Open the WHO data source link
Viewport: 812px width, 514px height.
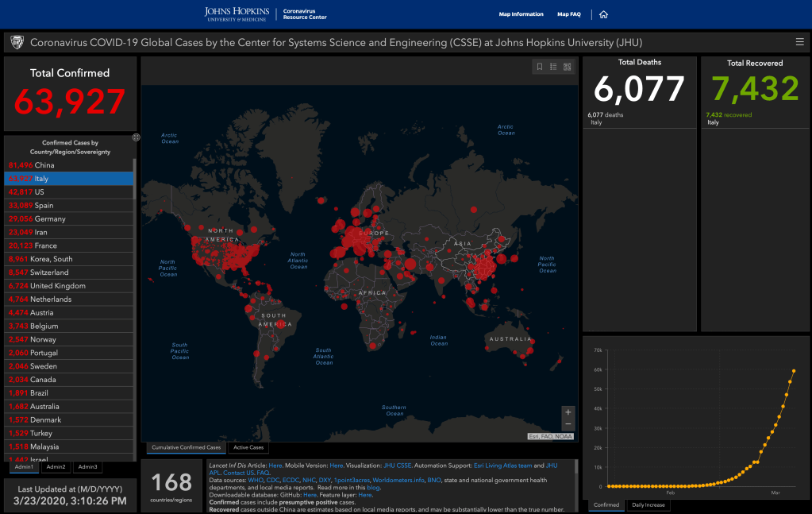point(256,481)
